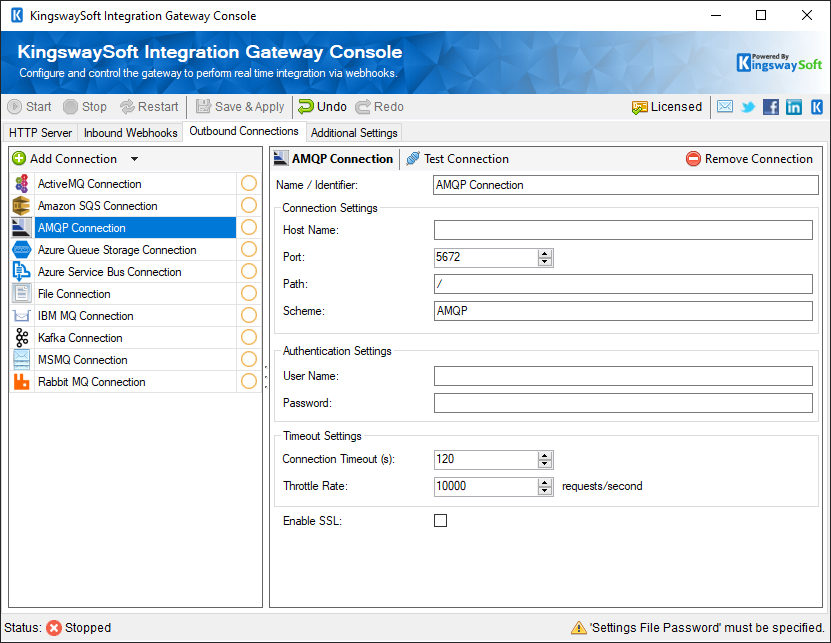This screenshot has width=831, height=643.
Task: Click the Azure Queue Storage icon
Action: click(22, 250)
